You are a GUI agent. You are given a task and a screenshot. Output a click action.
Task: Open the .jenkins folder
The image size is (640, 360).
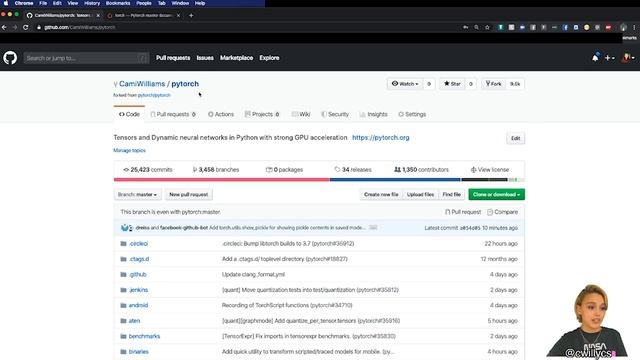pyautogui.click(x=138, y=290)
